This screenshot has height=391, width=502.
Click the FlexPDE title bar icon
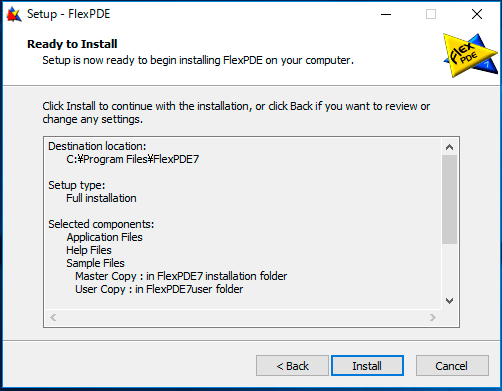14,14
